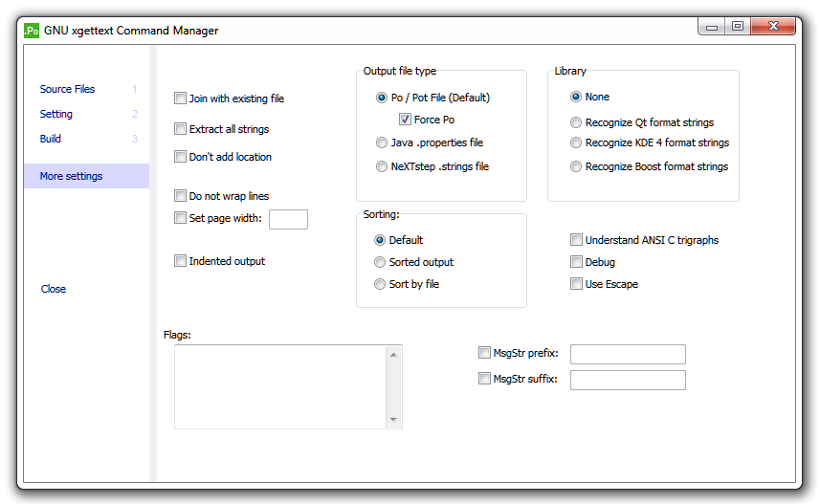Enable the Use Escape checkbox
The width and height of the screenshot is (820, 504).
pos(576,283)
